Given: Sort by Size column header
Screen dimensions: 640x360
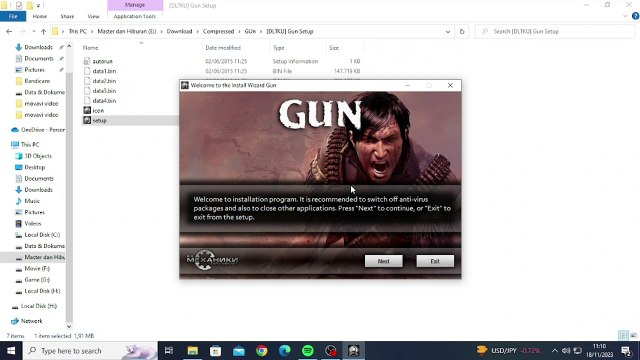Looking at the screenshot, I should (x=334, y=48).
